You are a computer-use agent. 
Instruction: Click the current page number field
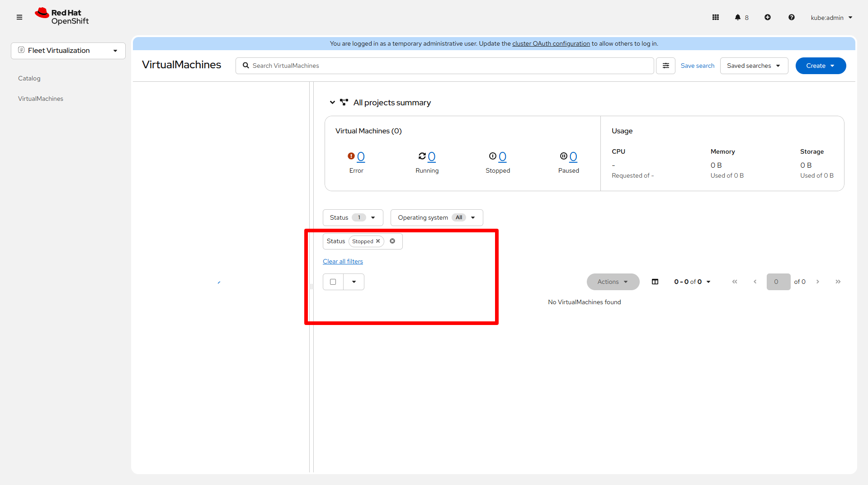coord(778,282)
